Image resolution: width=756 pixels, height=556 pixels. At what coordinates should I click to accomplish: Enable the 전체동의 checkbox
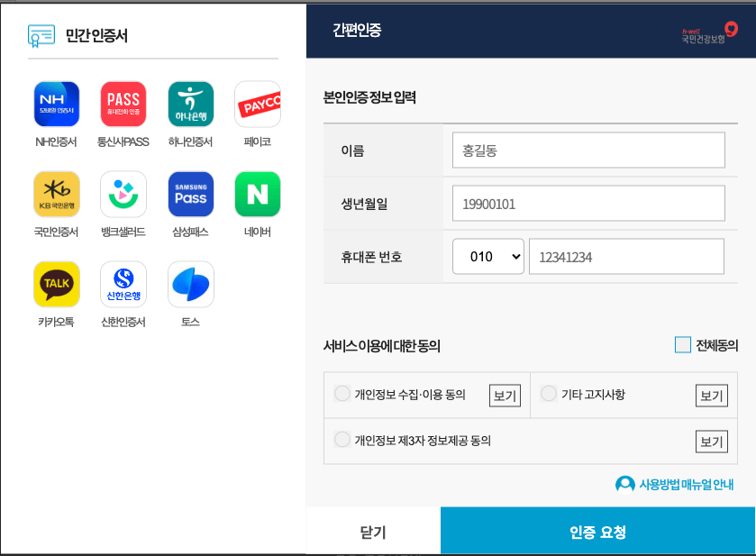pos(682,343)
